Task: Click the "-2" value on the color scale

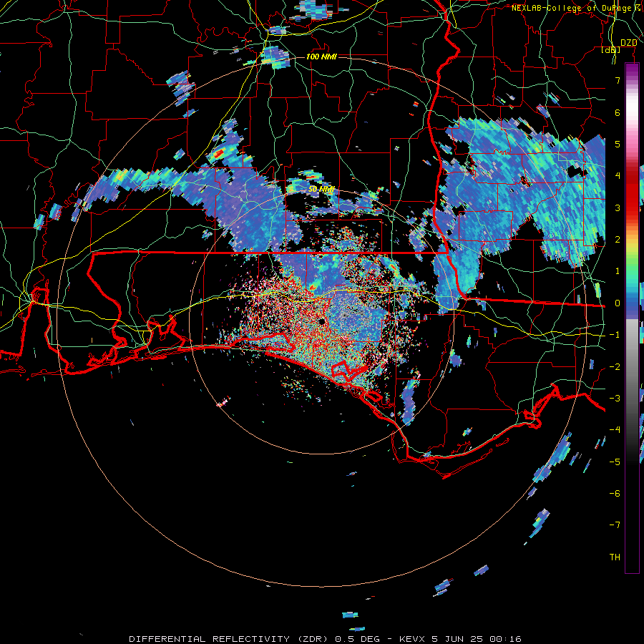Action: coord(615,367)
